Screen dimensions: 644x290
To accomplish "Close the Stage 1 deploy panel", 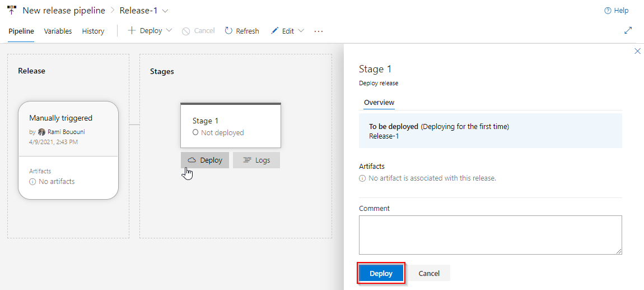I will pos(637,51).
